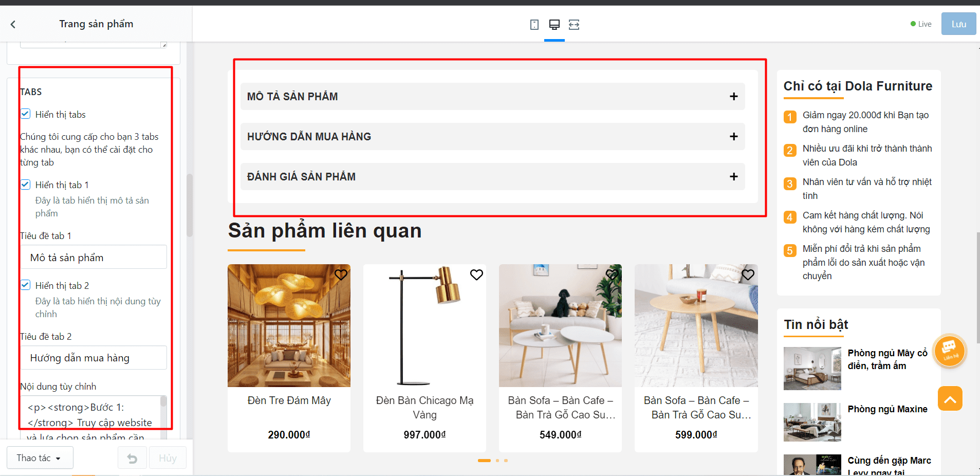Uncheck the Hiển thị tab 1 checkbox
Viewport: 980px width, 476px height.
coord(25,185)
